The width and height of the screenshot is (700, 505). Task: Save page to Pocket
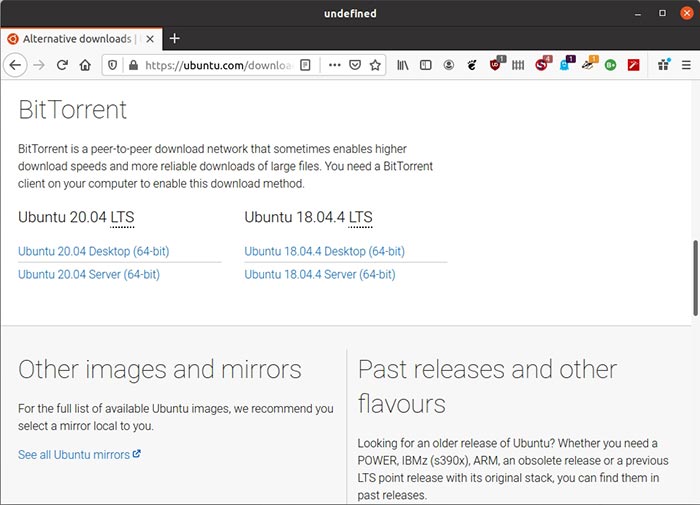355,65
